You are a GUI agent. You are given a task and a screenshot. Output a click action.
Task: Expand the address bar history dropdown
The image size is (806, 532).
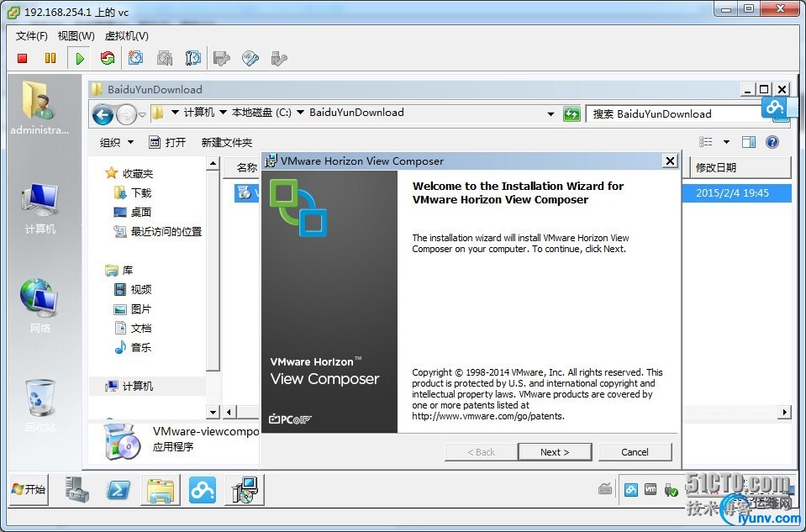551,114
